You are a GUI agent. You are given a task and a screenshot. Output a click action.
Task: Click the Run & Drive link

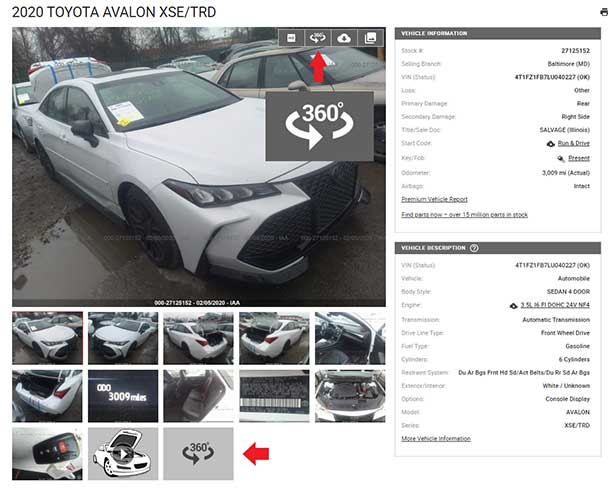coord(573,143)
